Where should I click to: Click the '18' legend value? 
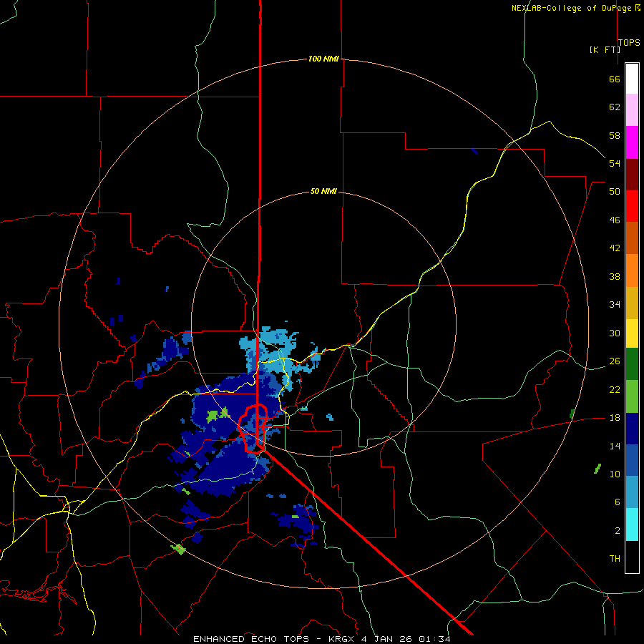click(615, 418)
